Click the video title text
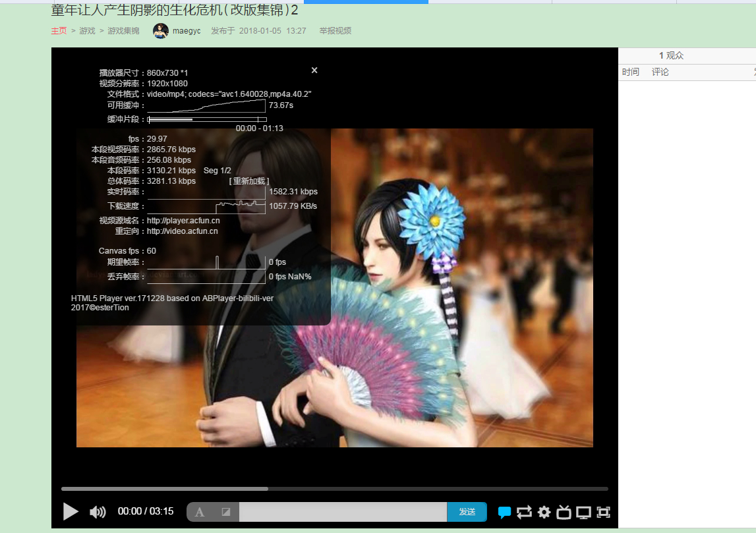Image resolution: width=756 pixels, height=533 pixels. (175, 10)
